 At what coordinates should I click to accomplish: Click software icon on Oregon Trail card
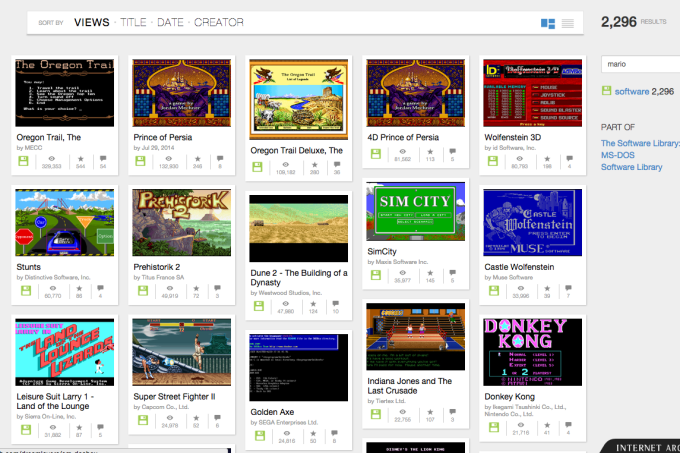[22, 158]
